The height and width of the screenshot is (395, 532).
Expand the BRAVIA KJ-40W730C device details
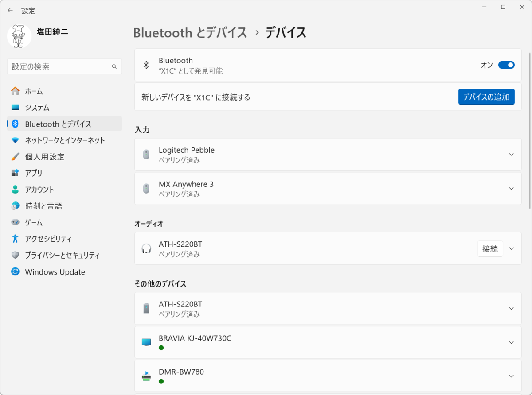pyautogui.click(x=511, y=342)
